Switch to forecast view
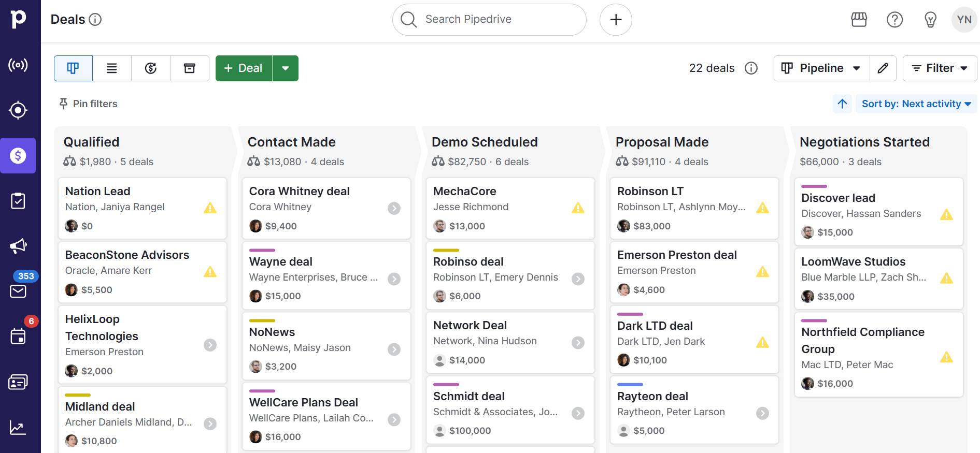The width and height of the screenshot is (980, 453). [151, 68]
